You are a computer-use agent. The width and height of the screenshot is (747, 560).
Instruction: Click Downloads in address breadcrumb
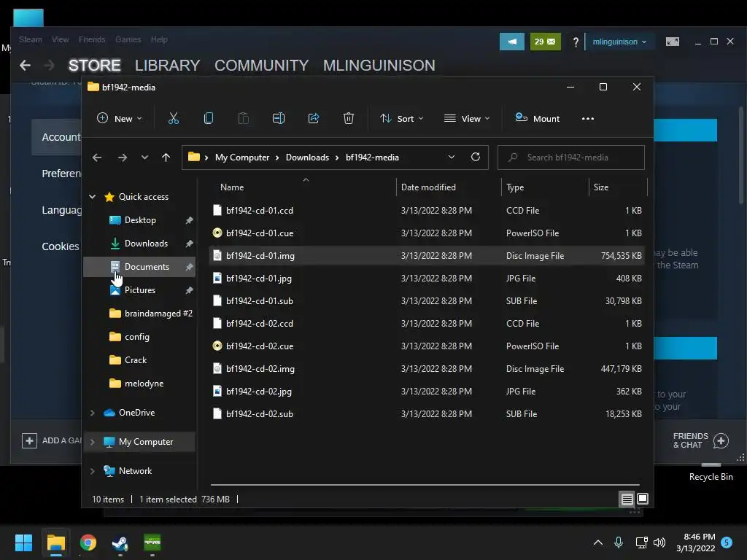pyautogui.click(x=307, y=157)
